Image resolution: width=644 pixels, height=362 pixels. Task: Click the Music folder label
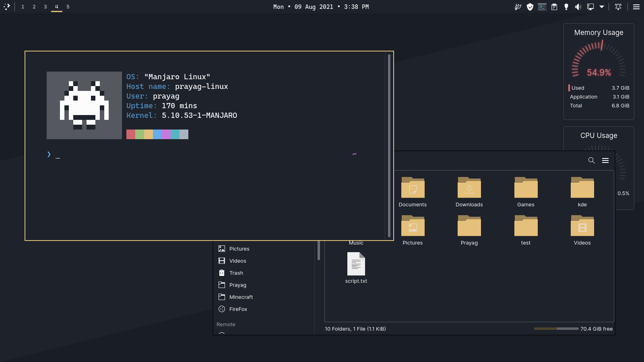[x=356, y=243]
